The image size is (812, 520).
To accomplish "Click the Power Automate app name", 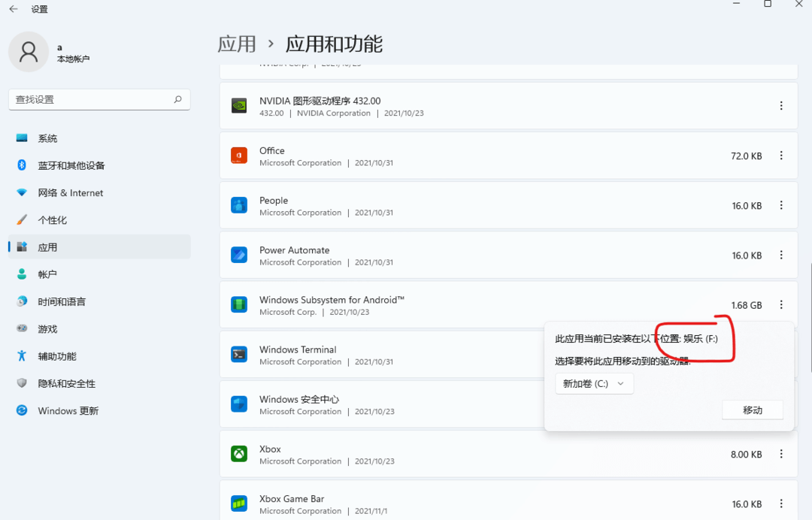I will [294, 250].
